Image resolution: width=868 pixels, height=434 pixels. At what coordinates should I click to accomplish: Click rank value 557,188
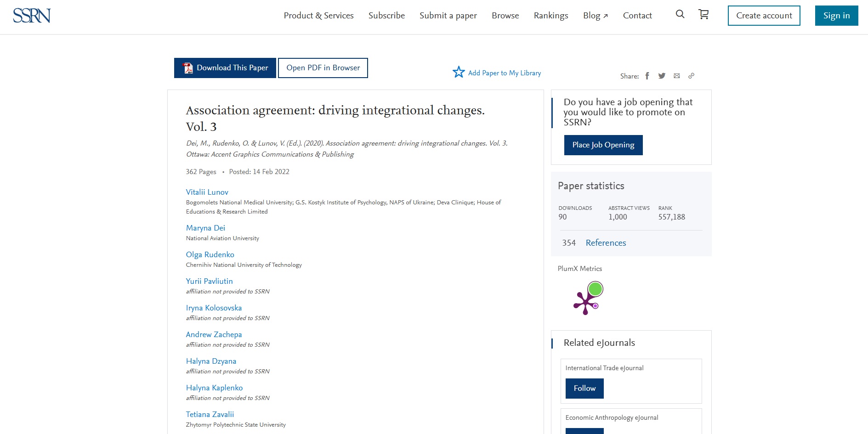[x=671, y=217]
